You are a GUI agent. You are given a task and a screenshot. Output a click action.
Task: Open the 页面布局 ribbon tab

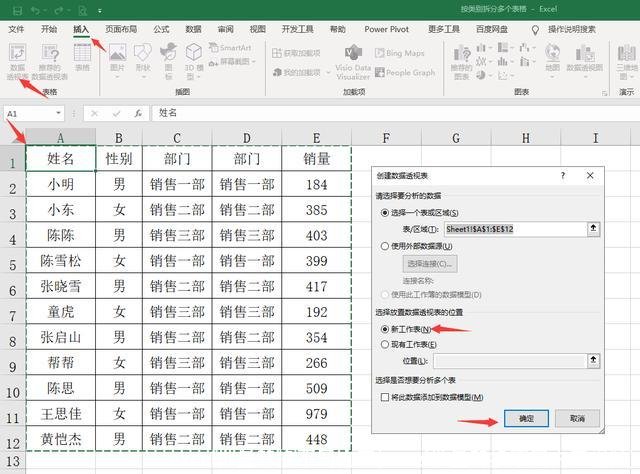122,29
